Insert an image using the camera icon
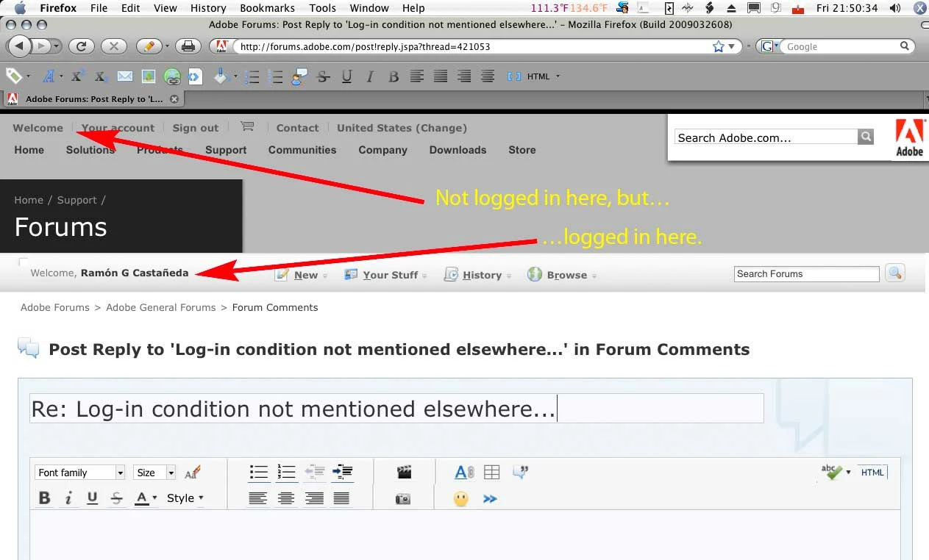 coord(402,499)
